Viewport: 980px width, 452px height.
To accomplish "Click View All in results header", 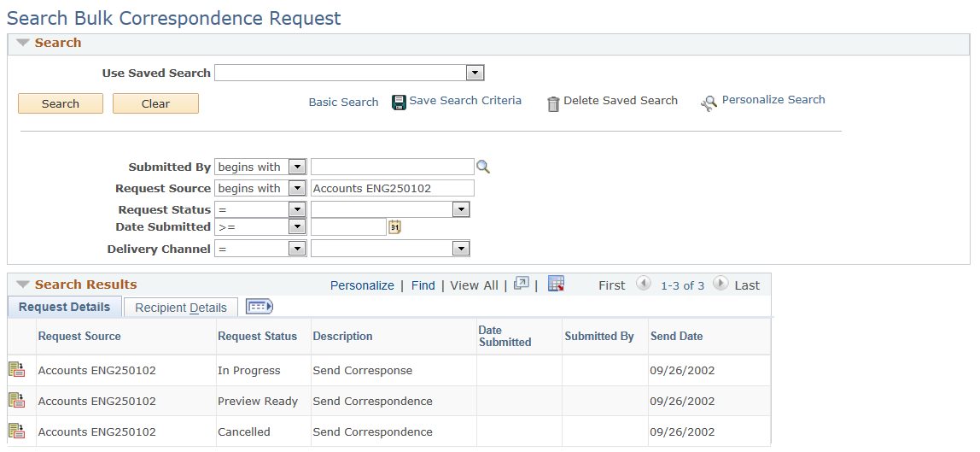I will tap(474, 285).
